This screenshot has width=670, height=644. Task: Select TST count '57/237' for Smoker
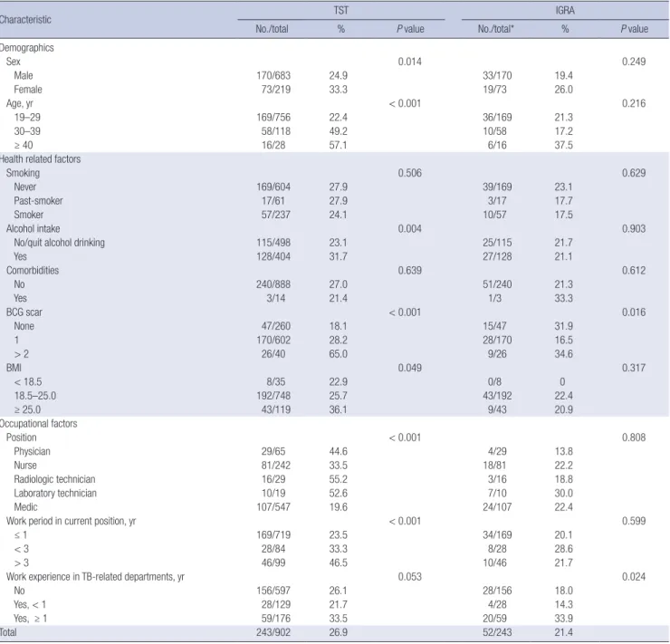point(276,215)
